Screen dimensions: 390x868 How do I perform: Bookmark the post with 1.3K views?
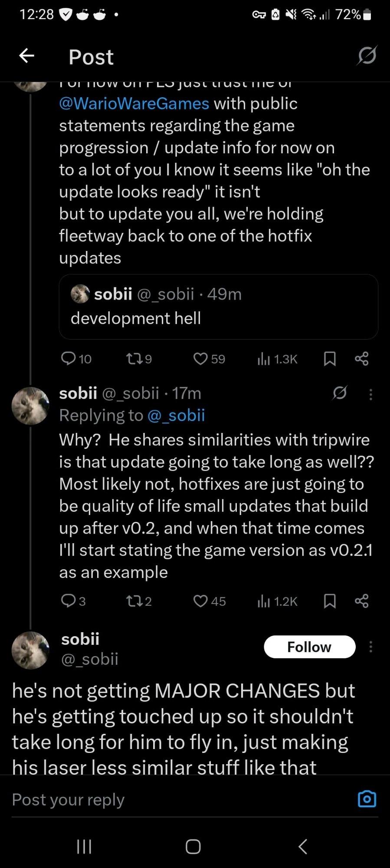(330, 358)
